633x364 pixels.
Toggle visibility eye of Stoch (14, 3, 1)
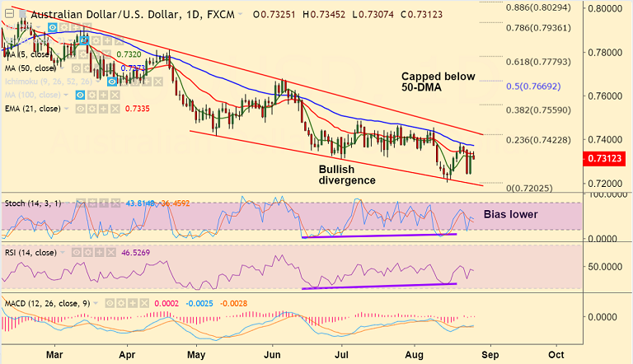tap(80, 203)
